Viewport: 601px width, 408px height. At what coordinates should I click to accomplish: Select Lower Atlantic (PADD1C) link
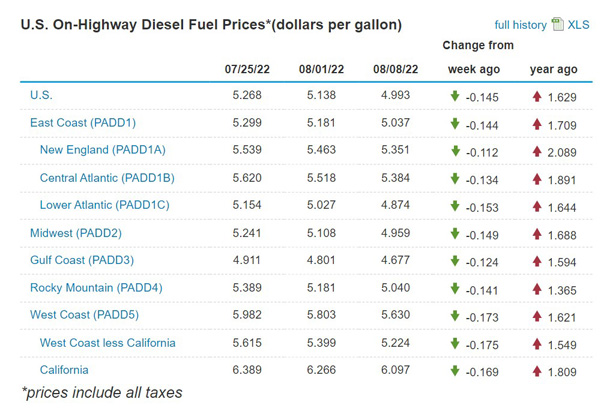tap(105, 205)
